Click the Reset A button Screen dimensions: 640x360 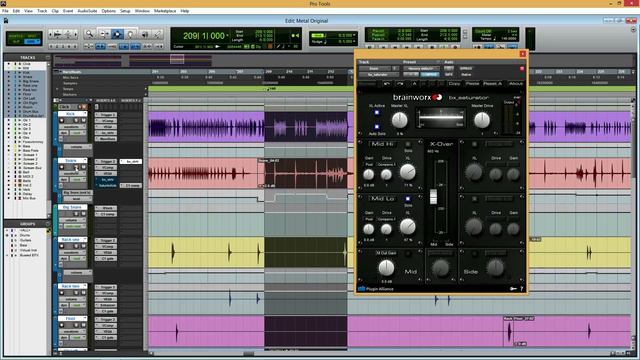493,84
